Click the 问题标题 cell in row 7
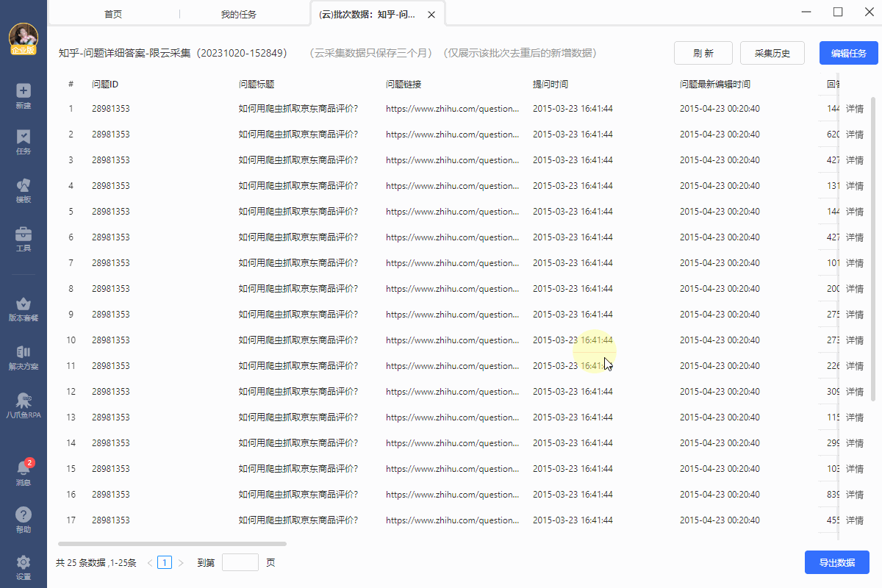882x588 pixels. pos(298,263)
